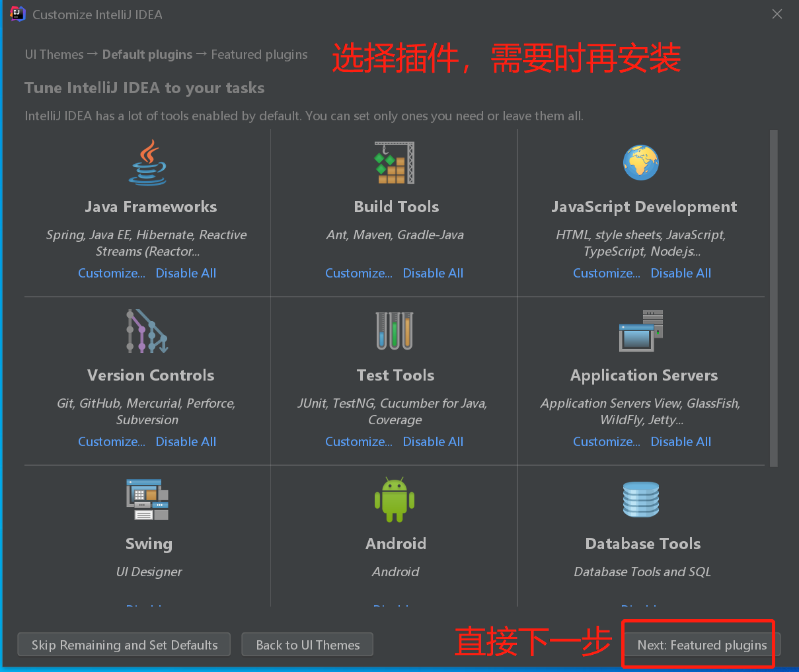Click the Swing heading
Image resolution: width=799 pixels, height=672 pixels.
[149, 544]
